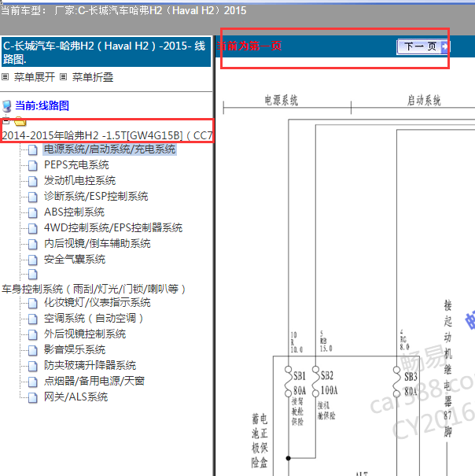This screenshot has width=475, height=476.
Task: Collapse all menus via 菜单折叠
Action: 93,77
